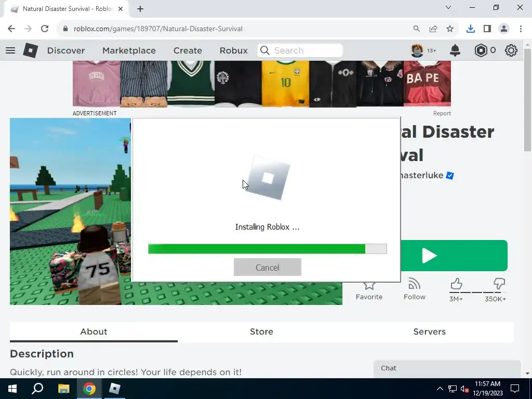This screenshot has height=399, width=532.
Task: Open Windows taskbar search
Action: pyautogui.click(x=37, y=389)
